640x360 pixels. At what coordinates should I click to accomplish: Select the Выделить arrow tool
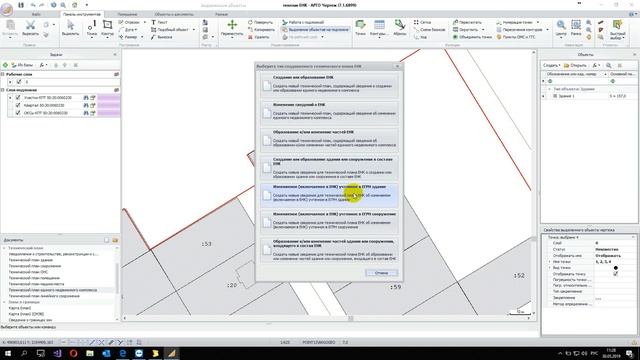(70, 29)
